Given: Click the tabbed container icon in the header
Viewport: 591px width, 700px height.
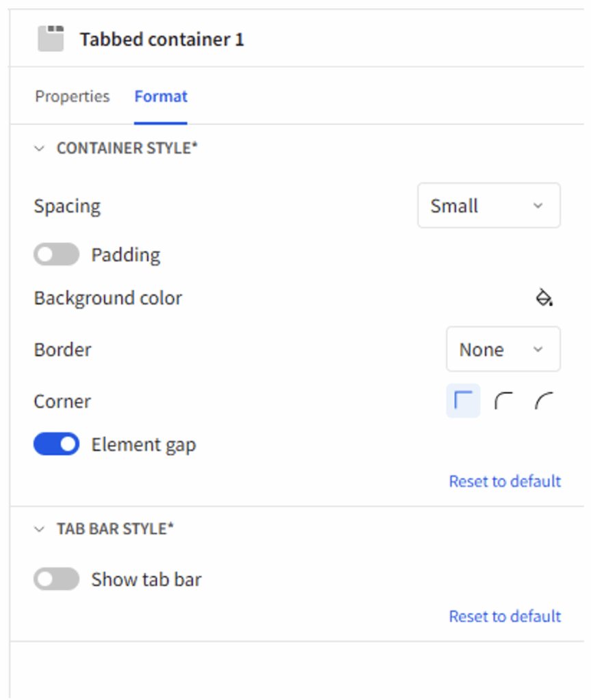Looking at the screenshot, I should click(x=51, y=39).
